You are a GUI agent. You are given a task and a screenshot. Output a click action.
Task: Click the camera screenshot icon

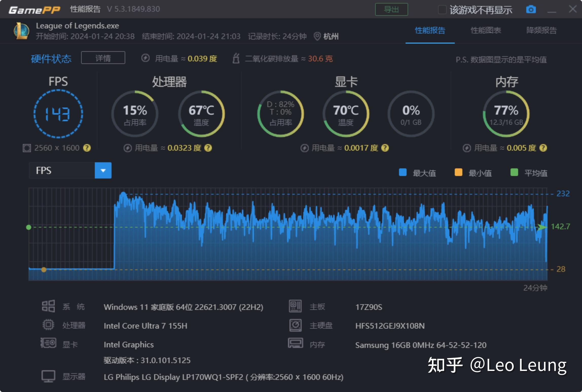point(531,10)
